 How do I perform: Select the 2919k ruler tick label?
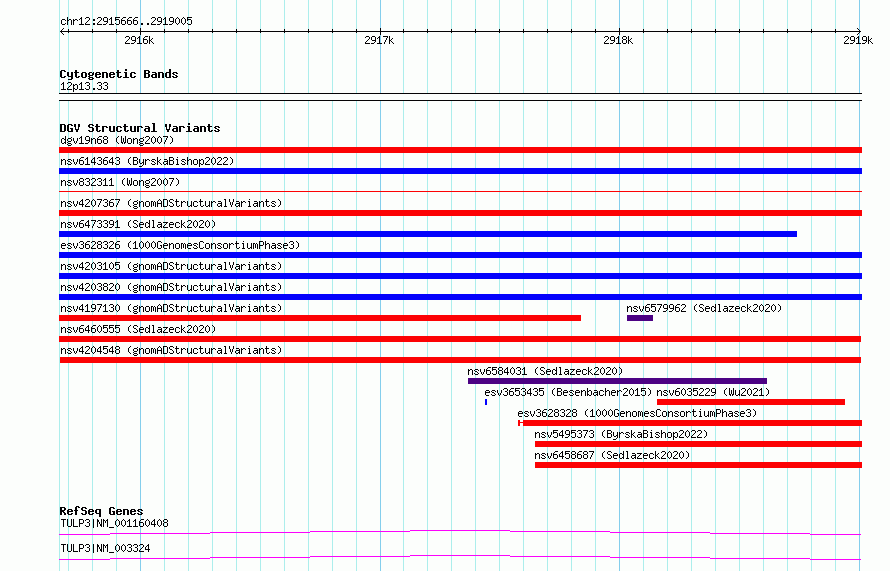coord(858,40)
